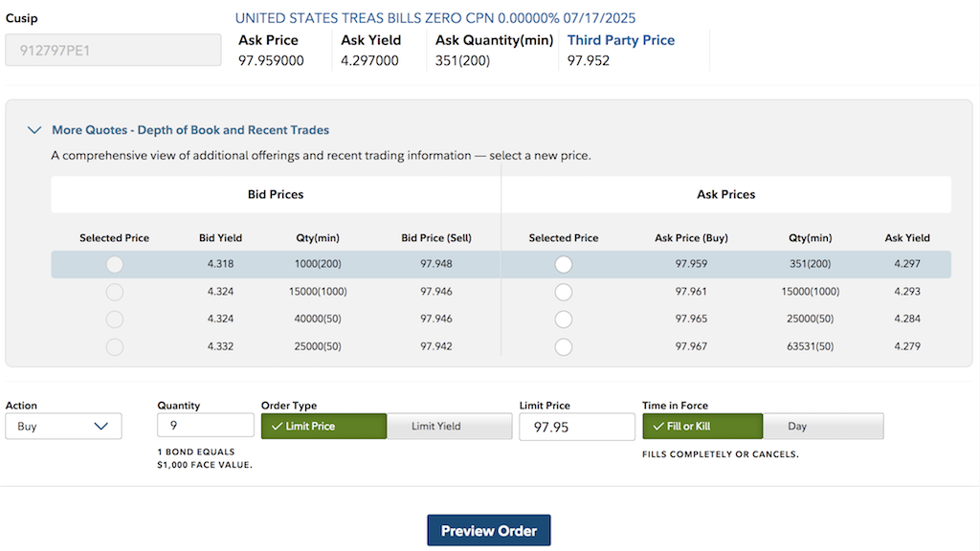Collapse the More Quotes chevron
Image resolution: width=980 pixels, height=551 pixels.
tap(34, 130)
